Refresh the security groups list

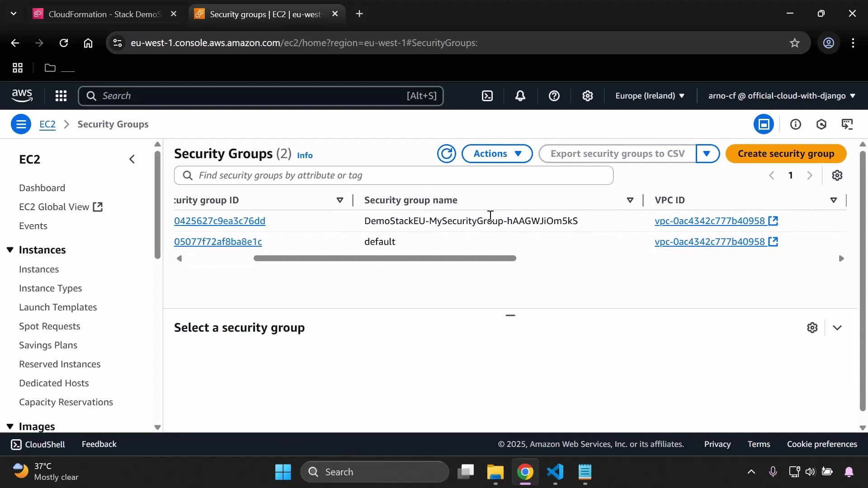point(447,154)
